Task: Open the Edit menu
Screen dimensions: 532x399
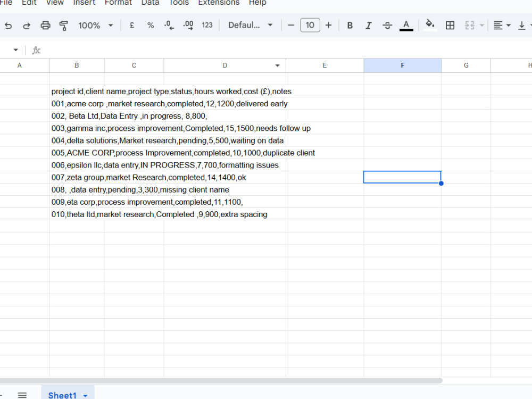Action: pyautogui.click(x=29, y=3)
